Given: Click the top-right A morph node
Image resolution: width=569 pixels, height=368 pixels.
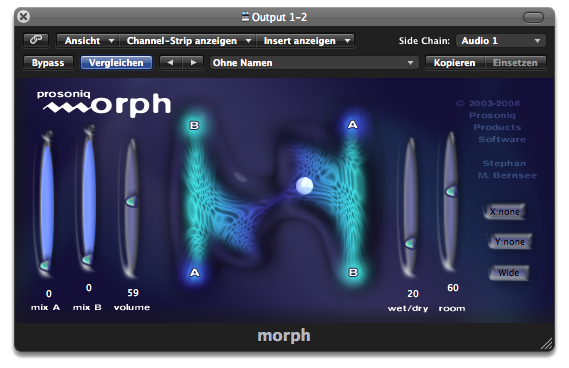Looking at the screenshot, I should click(352, 125).
